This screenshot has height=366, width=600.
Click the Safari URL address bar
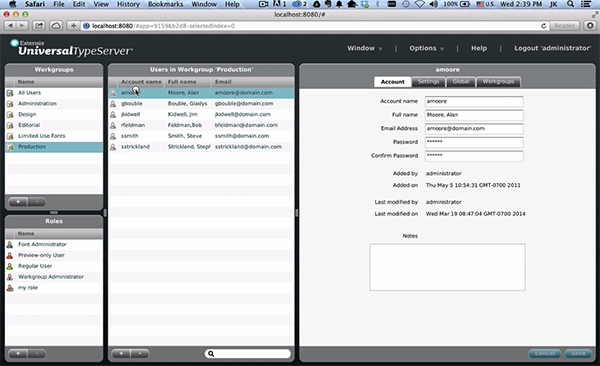tap(314, 26)
